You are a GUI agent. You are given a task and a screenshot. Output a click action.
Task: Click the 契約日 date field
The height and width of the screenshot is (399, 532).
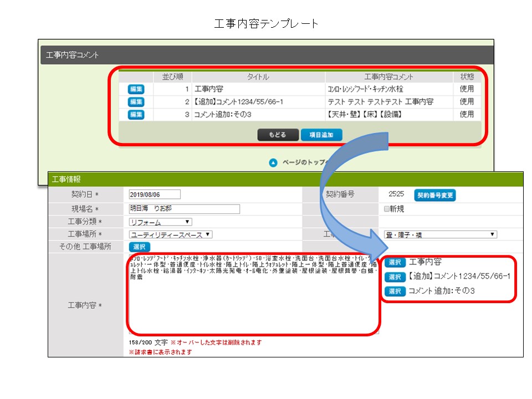pos(155,195)
